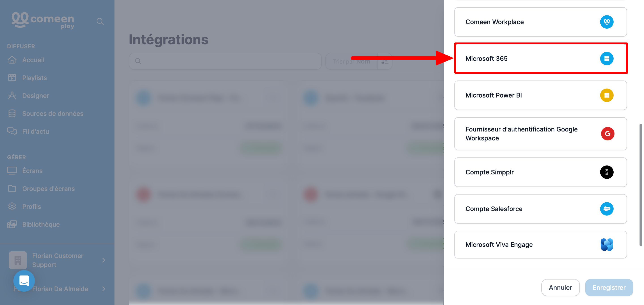Expand the Florian De Almeida user menu
Viewport: 644px width, 305px height.
pyautogui.click(x=104, y=289)
